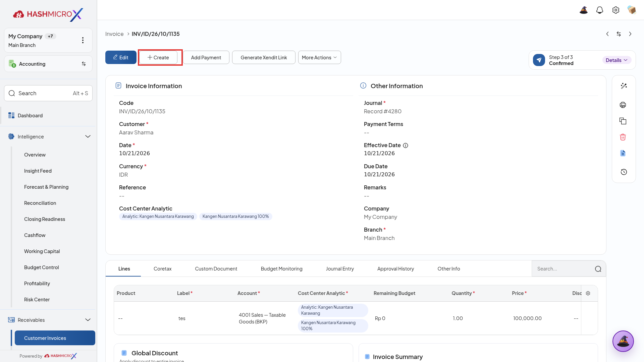Screen dimensions: 644x362
Task: Go to next invoice record arrow
Action: tap(630, 34)
